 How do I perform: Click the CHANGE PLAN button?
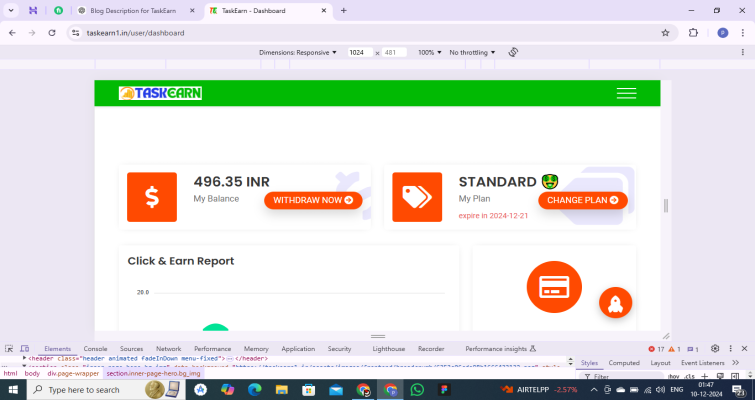pos(583,200)
